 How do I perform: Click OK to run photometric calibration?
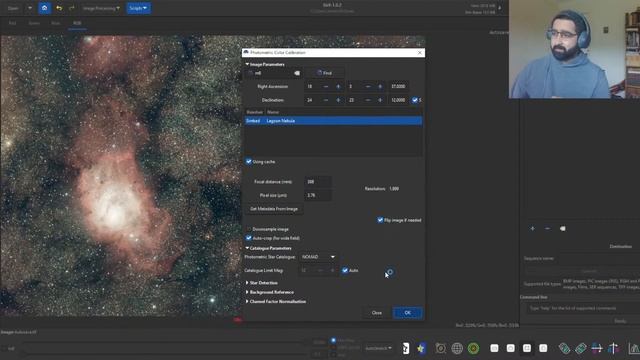(407, 313)
